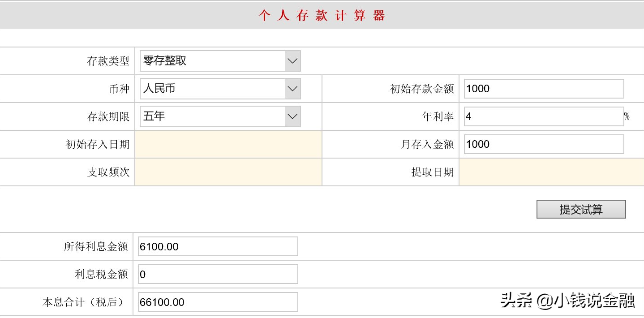
Task: Click the 利息税金额 tax field showing 0
Action: pos(217,274)
